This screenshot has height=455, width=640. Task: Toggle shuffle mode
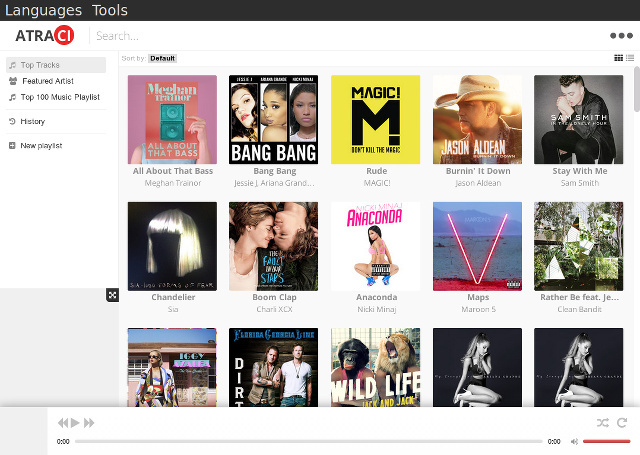(x=603, y=423)
